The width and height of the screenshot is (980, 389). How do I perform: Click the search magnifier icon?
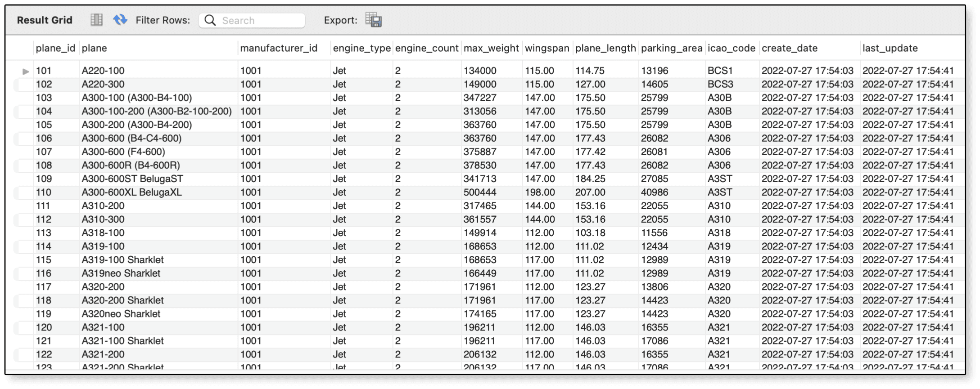tap(210, 20)
